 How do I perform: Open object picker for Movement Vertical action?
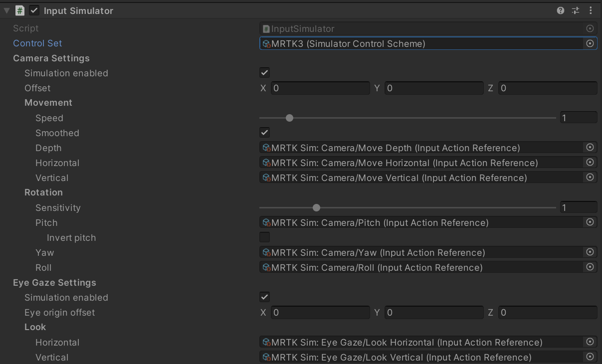590,178
